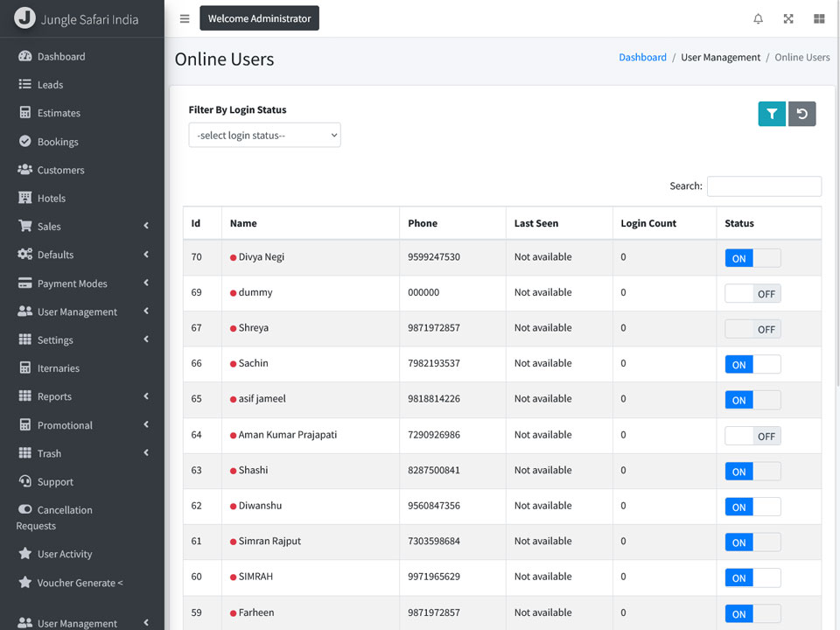Expand the Trash submenu chevron
840x630 pixels.
click(x=146, y=452)
